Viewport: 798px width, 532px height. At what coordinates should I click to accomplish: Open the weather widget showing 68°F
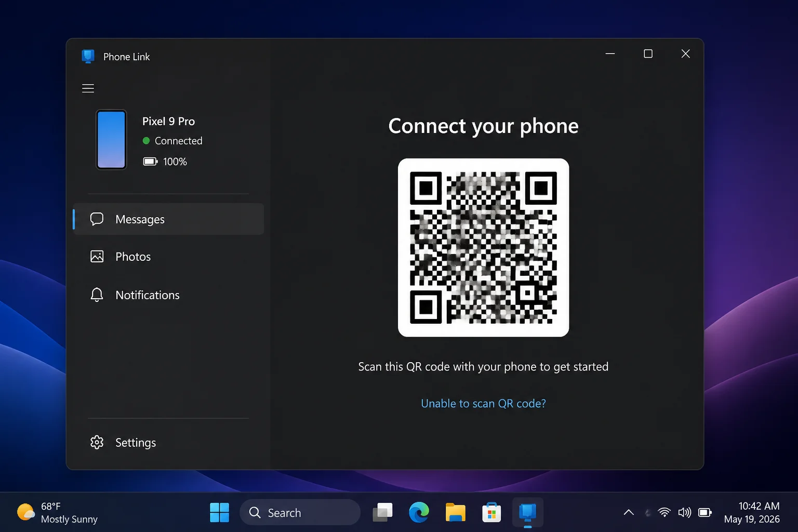click(x=57, y=512)
